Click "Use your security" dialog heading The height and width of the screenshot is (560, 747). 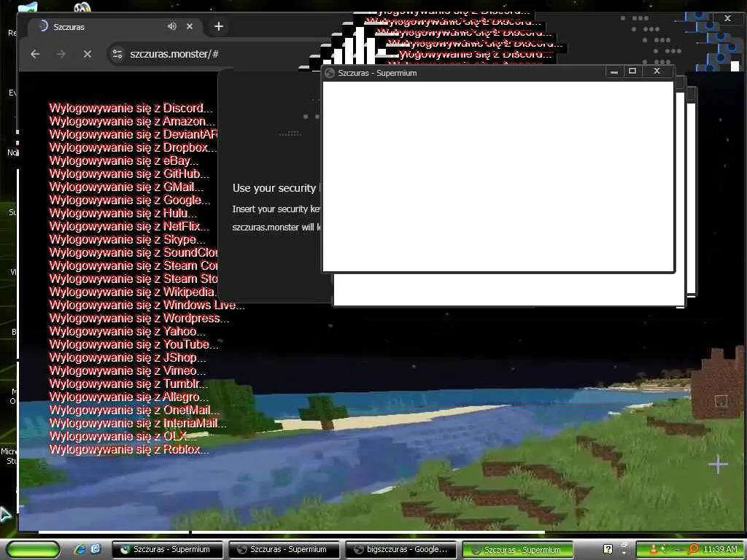click(274, 189)
